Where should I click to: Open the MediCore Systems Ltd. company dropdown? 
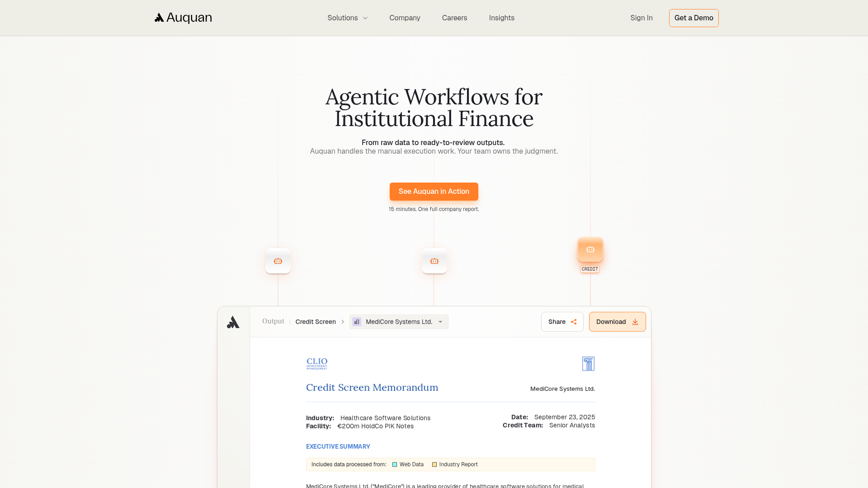[x=398, y=322]
